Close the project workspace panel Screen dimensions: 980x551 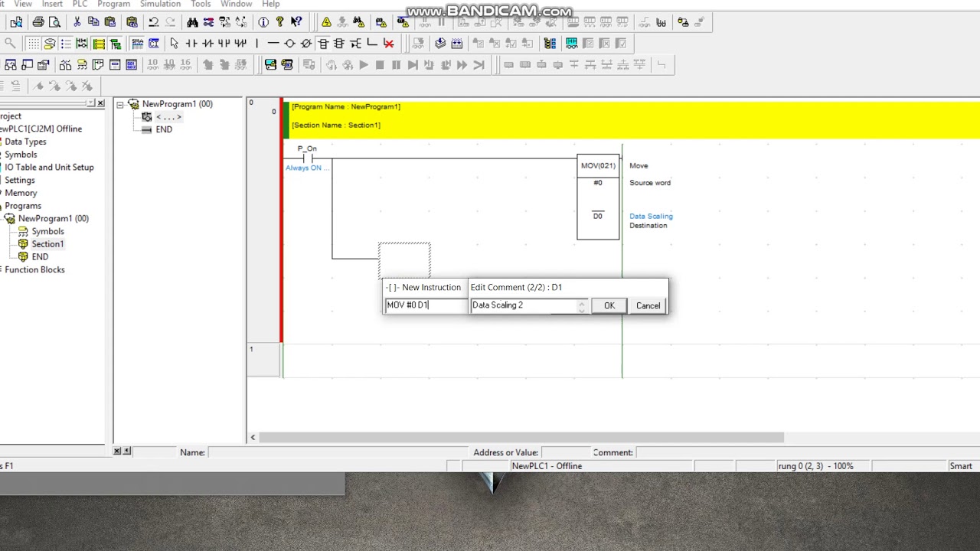point(100,103)
